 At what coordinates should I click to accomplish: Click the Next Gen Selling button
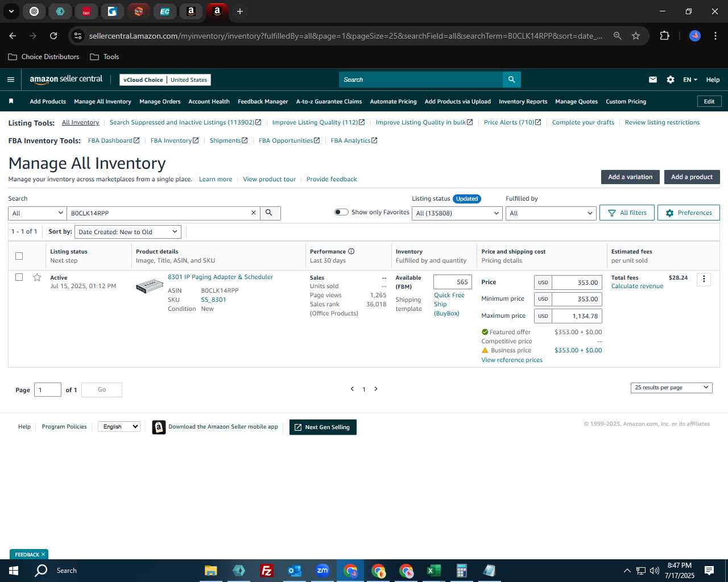323,427
